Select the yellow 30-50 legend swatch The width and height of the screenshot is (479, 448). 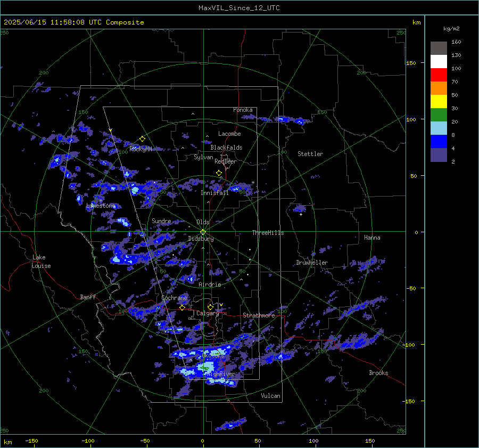point(439,102)
